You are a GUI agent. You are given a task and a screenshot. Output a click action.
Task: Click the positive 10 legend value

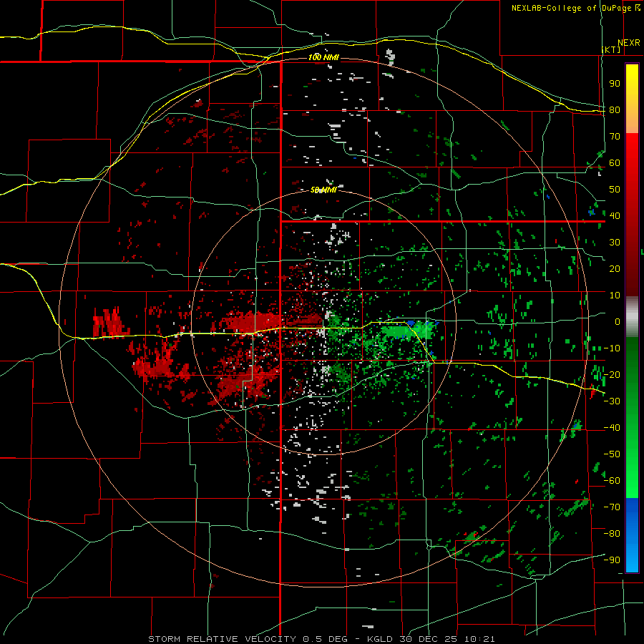click(615, 296)
